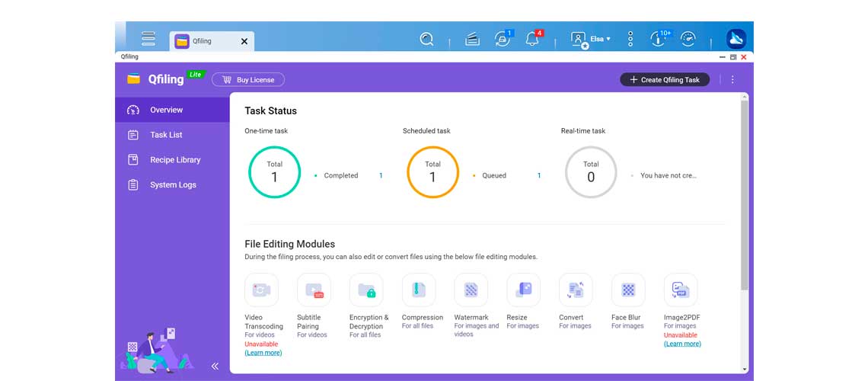This screenshot has width=868, height=381.
Task: Click Learn more under Video Transcoding
Action: click(x=263, y=353)
